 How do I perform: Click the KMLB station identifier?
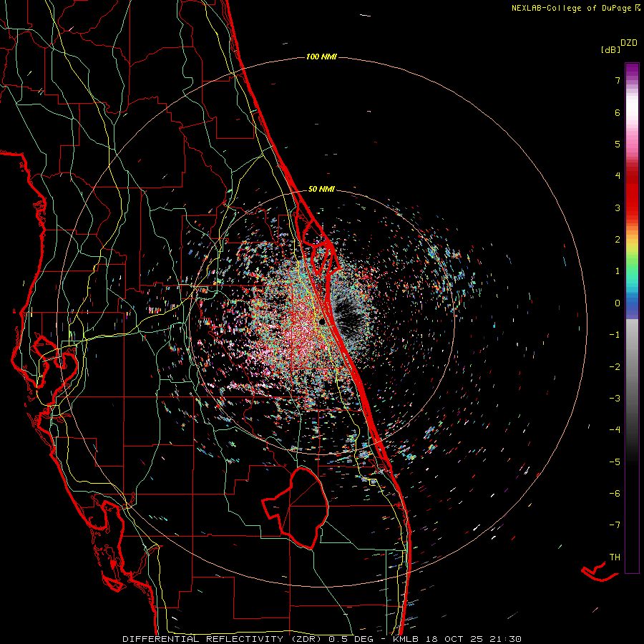[x=406, y=639]
